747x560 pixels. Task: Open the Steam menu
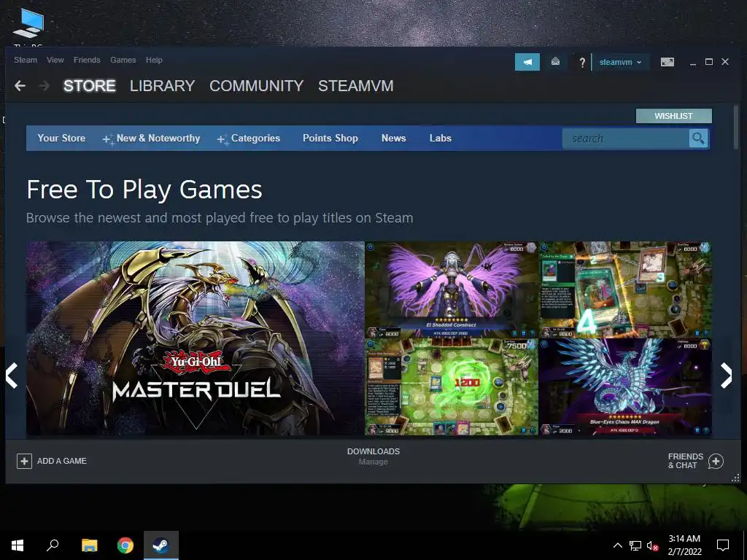tap(26, 60)
